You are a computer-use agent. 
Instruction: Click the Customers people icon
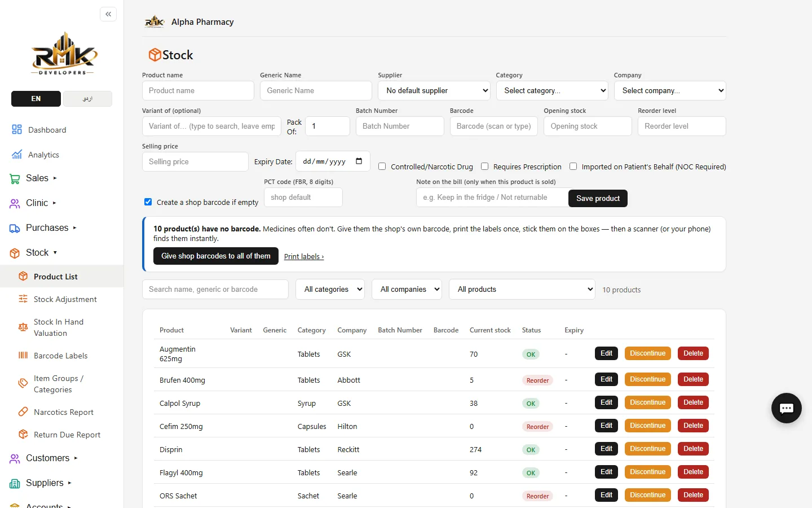15,458
